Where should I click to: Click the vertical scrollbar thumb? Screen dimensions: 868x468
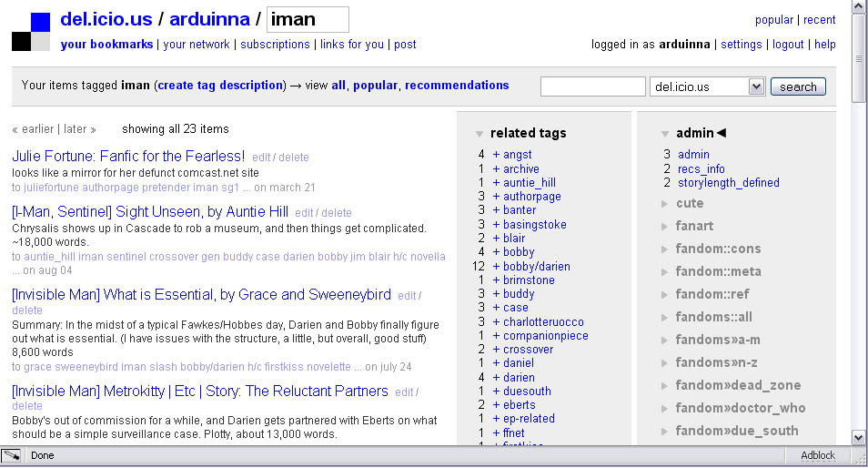click(859, 58)
